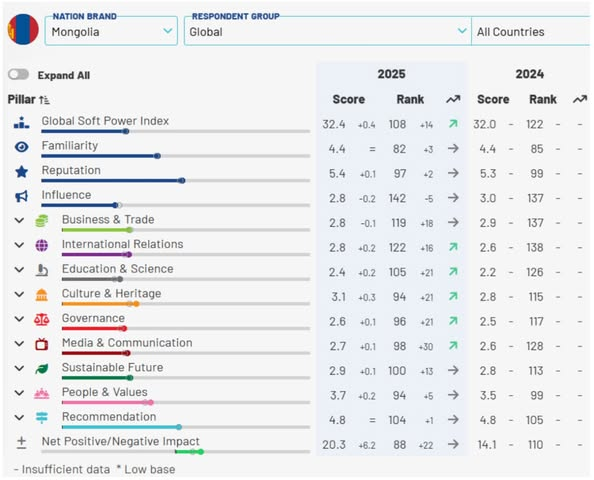
Task: Open the Nation Brand Mongolia dropdown
Action: (x=111, y=31)
